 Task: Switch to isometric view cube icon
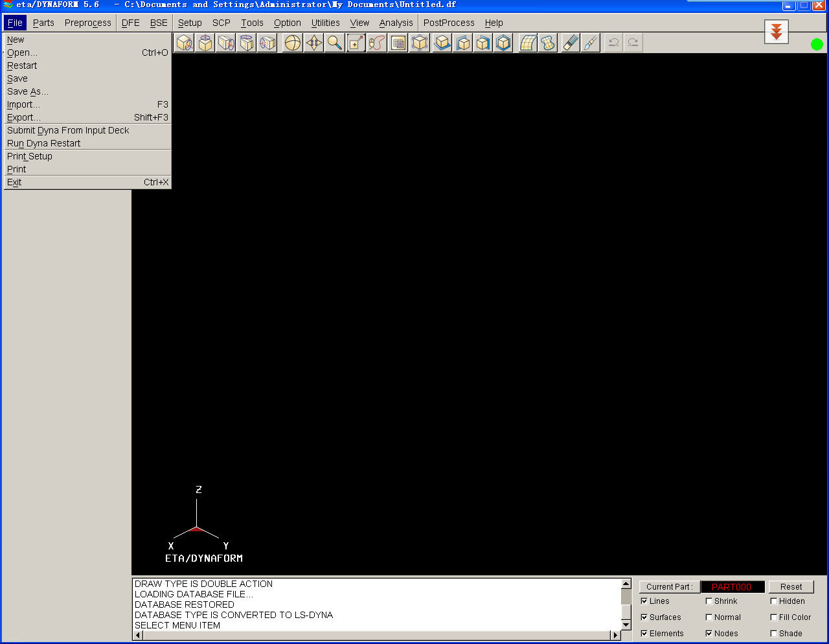[504, 43]
